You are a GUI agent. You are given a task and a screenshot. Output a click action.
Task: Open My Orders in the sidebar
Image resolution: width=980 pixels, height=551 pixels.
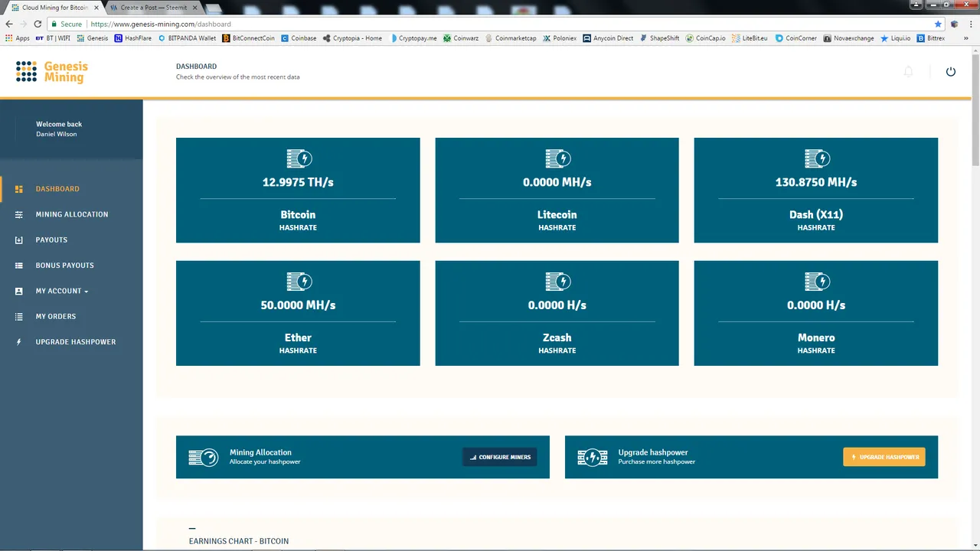pos(56,316)
